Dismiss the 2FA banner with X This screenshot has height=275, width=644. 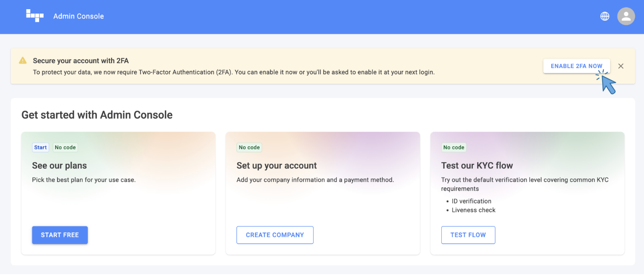pos(621,66)
